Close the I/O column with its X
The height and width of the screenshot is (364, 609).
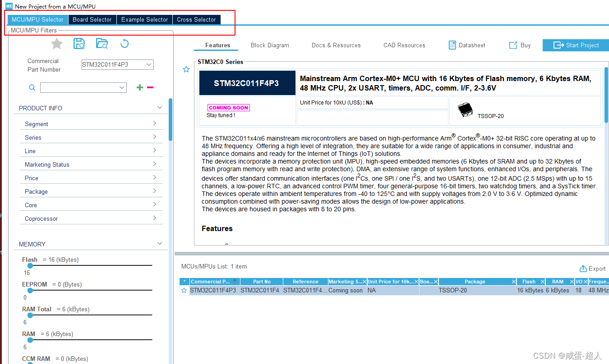(x=585, y=282)
